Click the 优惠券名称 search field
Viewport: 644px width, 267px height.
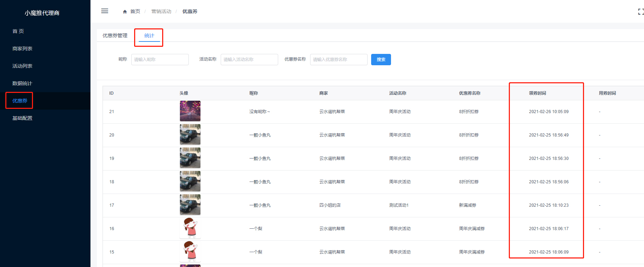338,60
